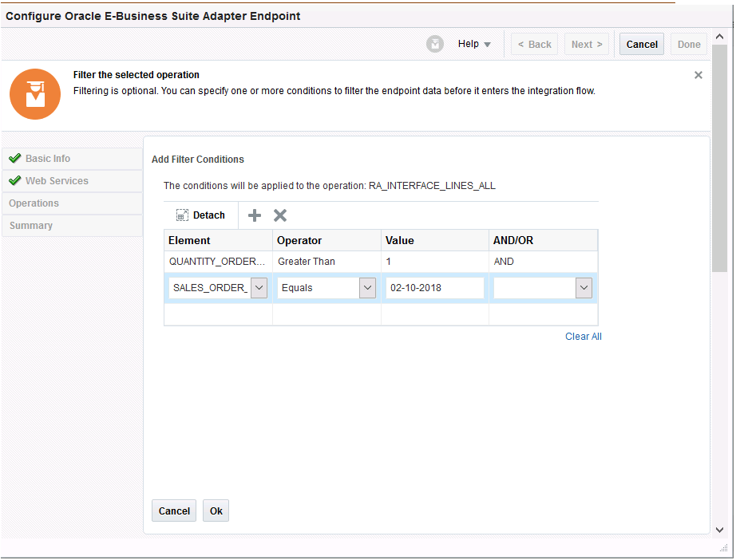This screenshot has width=736, height=560.
Task: Click the Next button
Action: pyautogui.click(x=586, y=44)
